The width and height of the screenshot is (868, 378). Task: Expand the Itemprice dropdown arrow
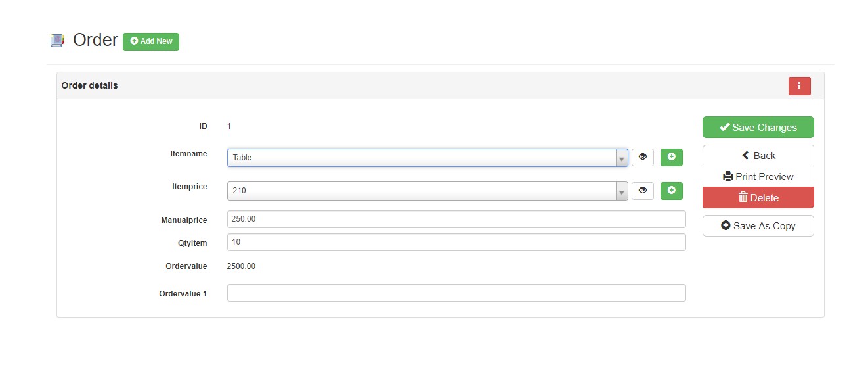(x=621, y=192)
